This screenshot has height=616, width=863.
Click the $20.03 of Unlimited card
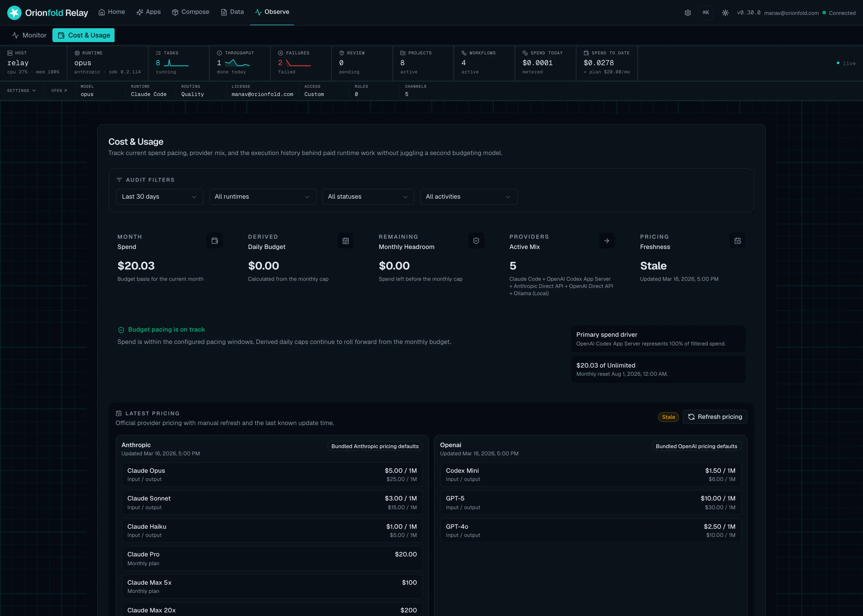coord(659,369)
